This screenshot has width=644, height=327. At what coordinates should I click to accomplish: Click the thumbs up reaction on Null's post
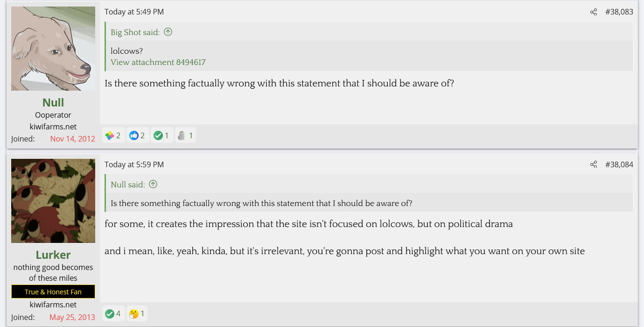[134, 135]
